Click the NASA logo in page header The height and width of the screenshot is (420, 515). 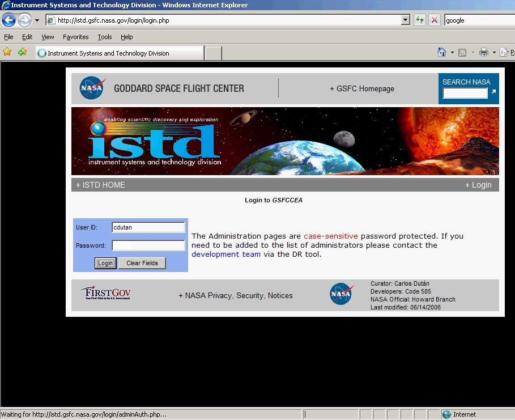(x=92, y=88)
